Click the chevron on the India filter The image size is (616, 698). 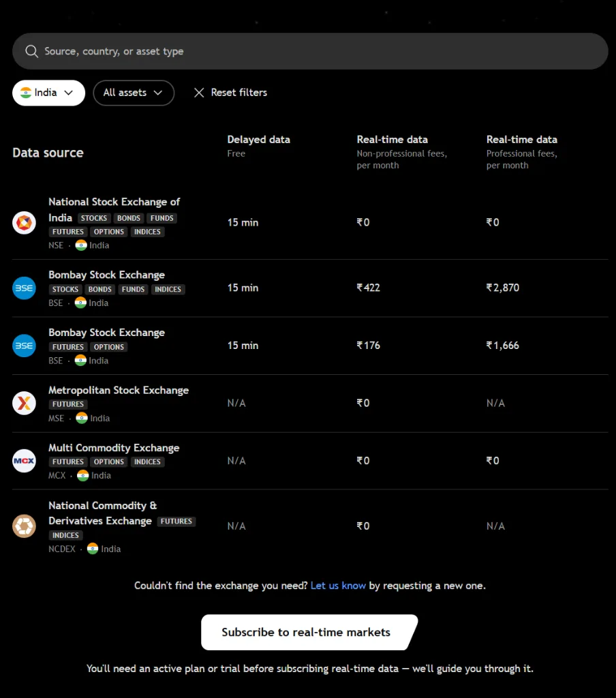point(69,93)
